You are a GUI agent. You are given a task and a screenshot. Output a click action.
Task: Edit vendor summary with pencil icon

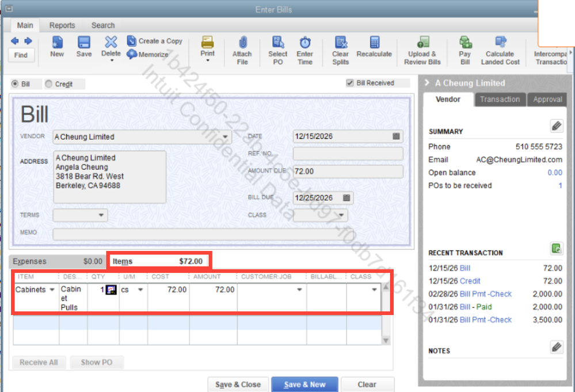pos(557,126)
